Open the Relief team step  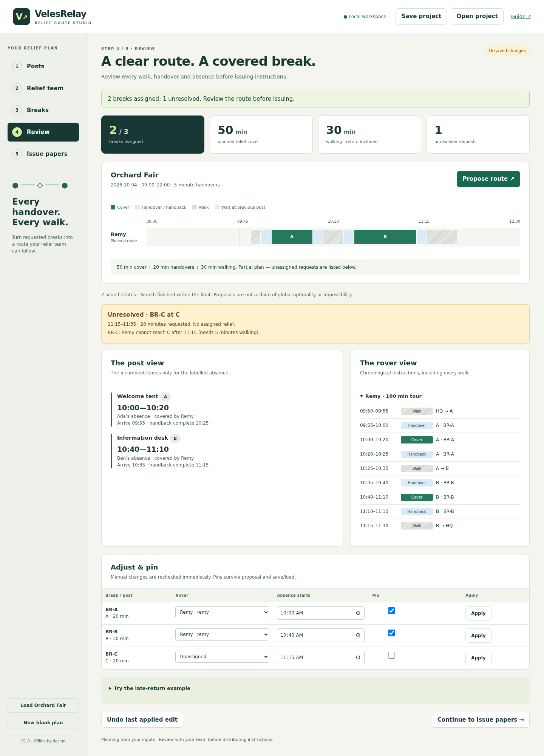[43, 88]
